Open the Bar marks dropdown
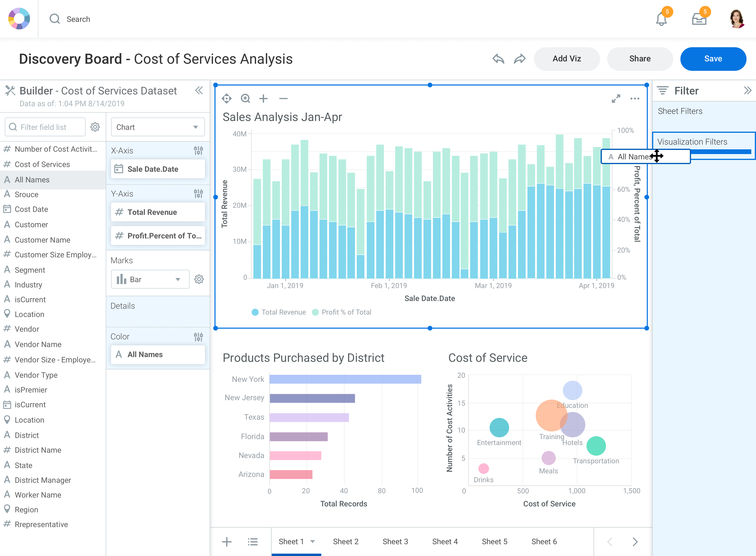Viewport: 756px width, 556px height. [150, 279]
